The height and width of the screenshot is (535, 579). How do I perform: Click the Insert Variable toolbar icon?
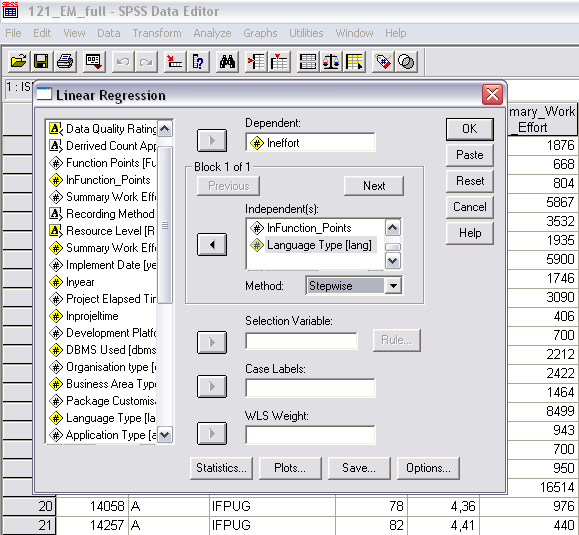tap(279, 61)
